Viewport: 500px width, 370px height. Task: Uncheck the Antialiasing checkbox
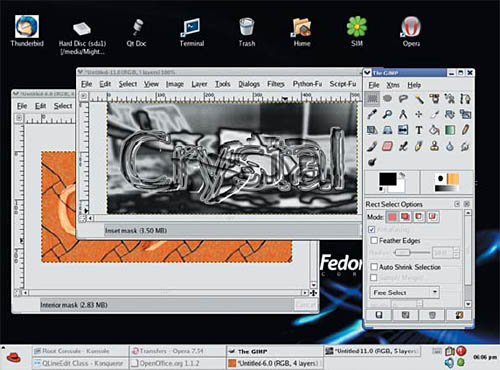click(372, 229)
